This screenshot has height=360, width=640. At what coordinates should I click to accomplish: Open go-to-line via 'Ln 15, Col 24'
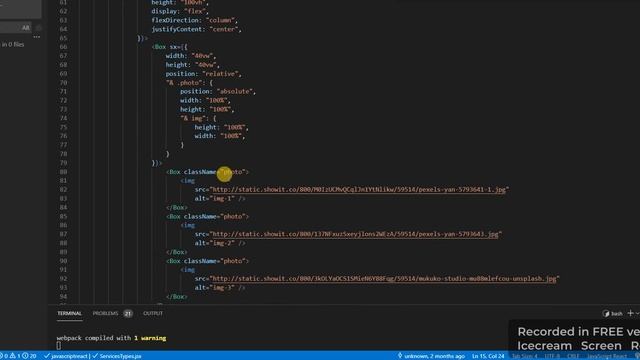pyautogui.click(x=488, y=356)
